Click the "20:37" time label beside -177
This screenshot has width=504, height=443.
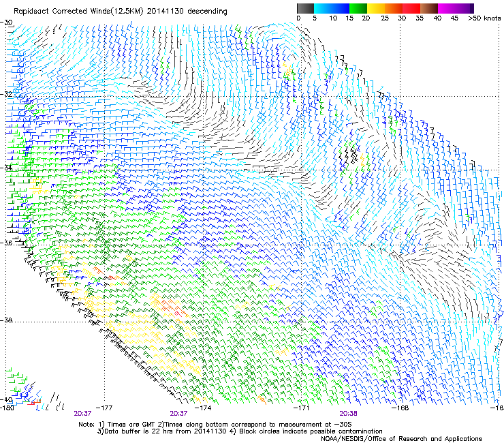point(82,414)
